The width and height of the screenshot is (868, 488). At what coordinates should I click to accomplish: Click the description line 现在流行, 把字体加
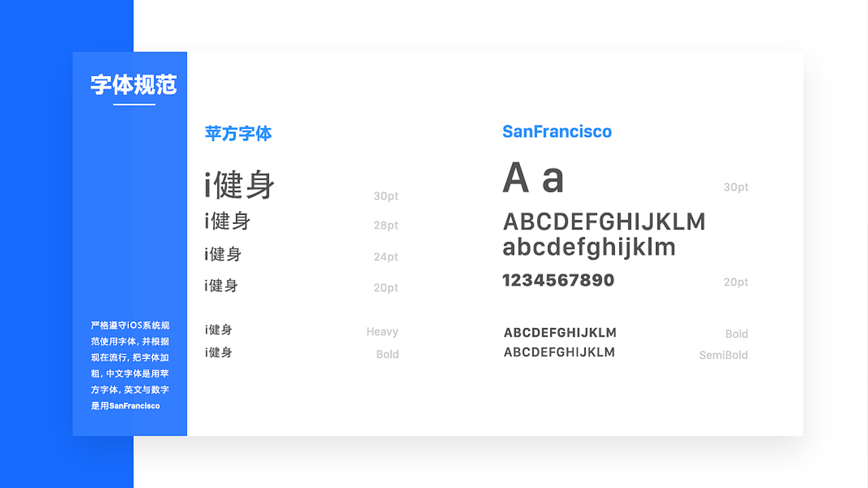coord(130,357)
